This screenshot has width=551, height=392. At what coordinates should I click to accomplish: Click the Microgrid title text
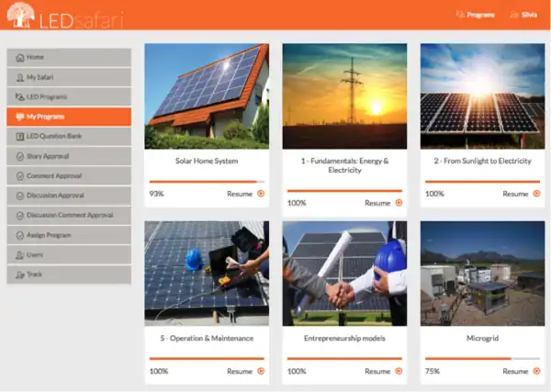[482, 338]
